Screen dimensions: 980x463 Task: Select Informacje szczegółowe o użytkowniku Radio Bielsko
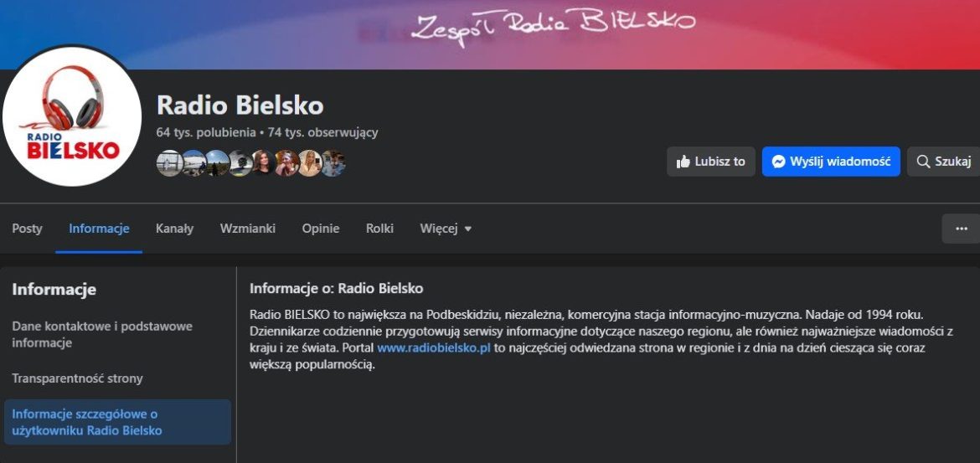coord(117,422)
